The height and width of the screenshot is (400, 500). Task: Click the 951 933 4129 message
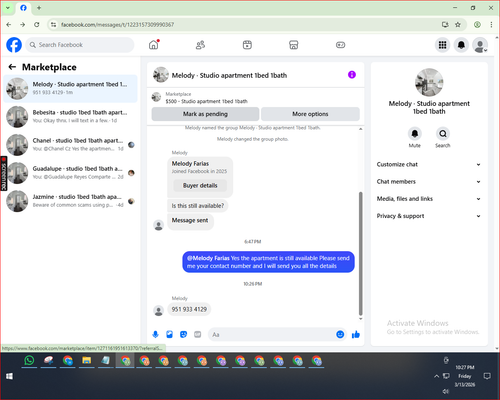tap(189, 309)
